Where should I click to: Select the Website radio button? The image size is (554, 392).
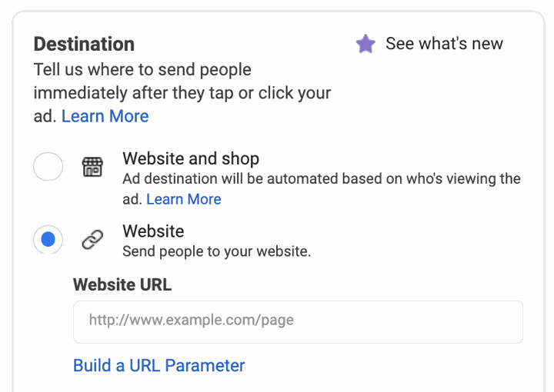pos(48,239)
